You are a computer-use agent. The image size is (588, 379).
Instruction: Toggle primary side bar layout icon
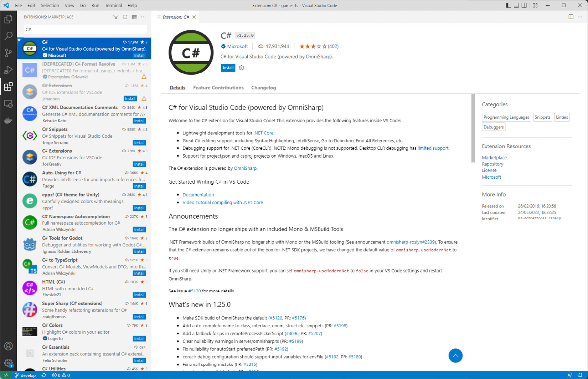[x=509, y=5]
